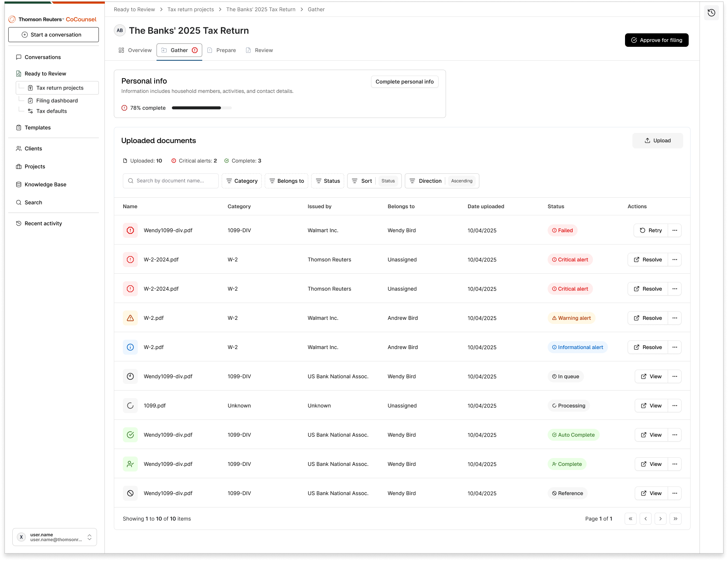
Task: Select the Templates section
Action: pyautogui.click(x=37, y=127)
